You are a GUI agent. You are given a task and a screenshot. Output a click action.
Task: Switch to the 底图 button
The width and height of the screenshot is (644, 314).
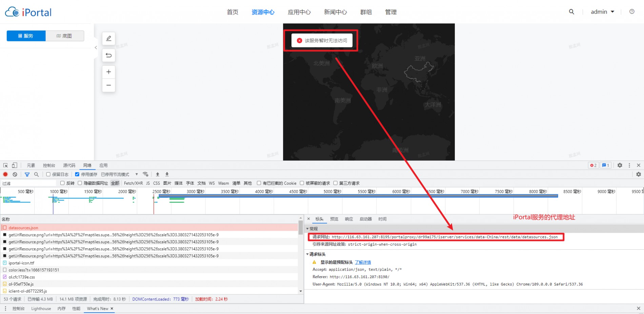coord(64,36)
